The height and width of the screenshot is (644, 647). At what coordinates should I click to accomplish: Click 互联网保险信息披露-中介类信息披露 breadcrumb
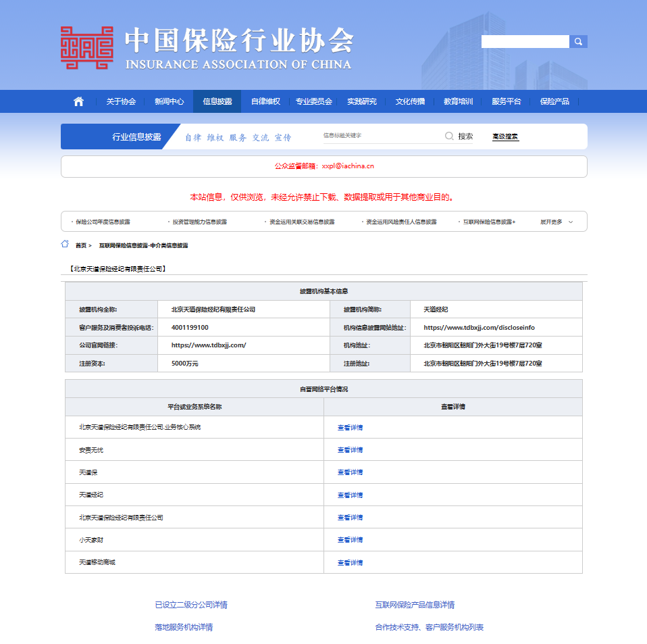click(x=144, y=245)
